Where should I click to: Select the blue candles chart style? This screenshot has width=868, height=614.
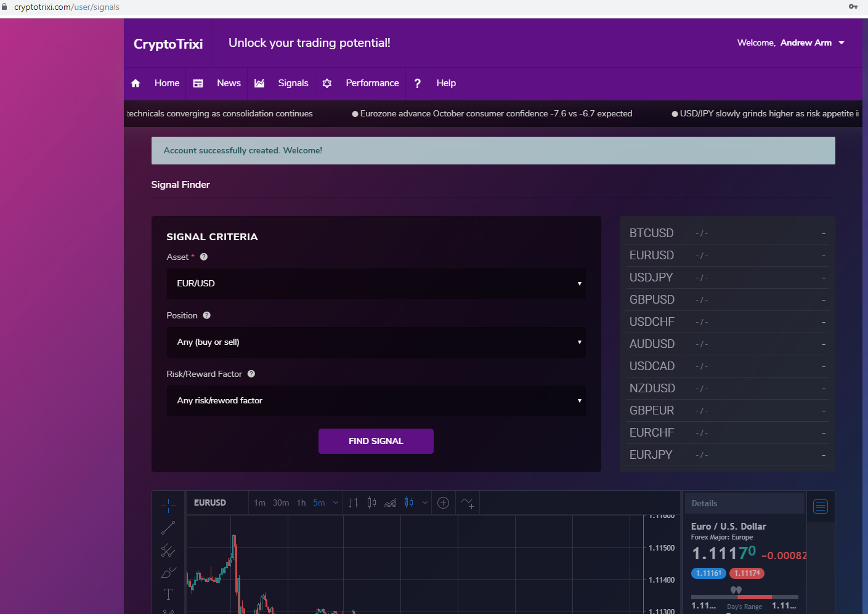coord(408,503)
